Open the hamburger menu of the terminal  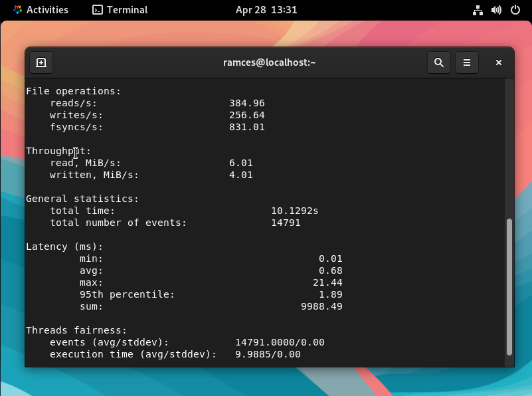(x=467, y=62)
